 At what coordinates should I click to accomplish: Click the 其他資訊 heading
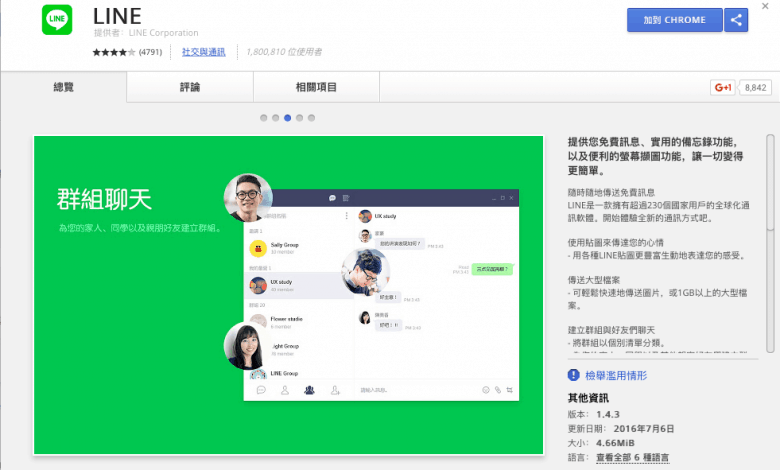pos(588,398)
